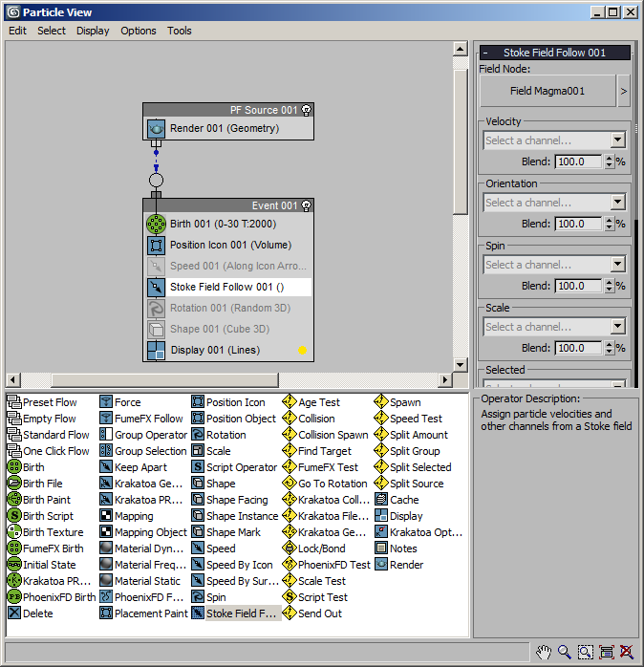Click the No Zoom crossed icon

point(627,652)
